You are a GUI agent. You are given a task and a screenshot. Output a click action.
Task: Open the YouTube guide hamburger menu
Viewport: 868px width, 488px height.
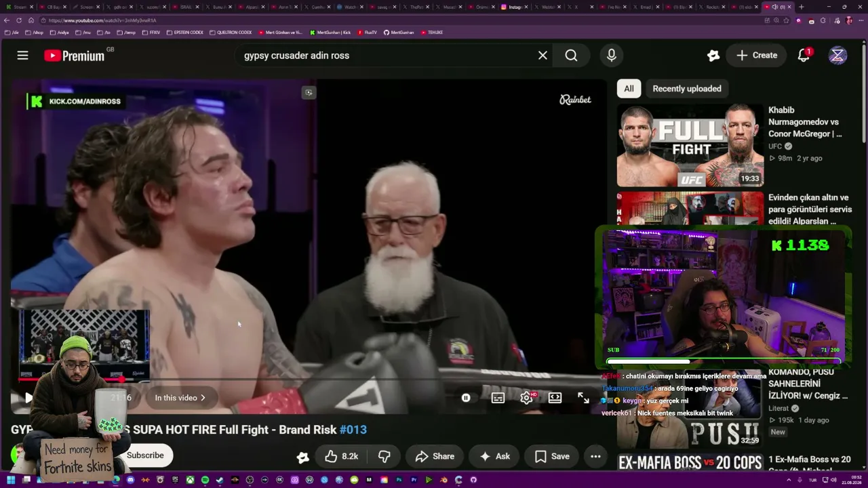point(22,56)
